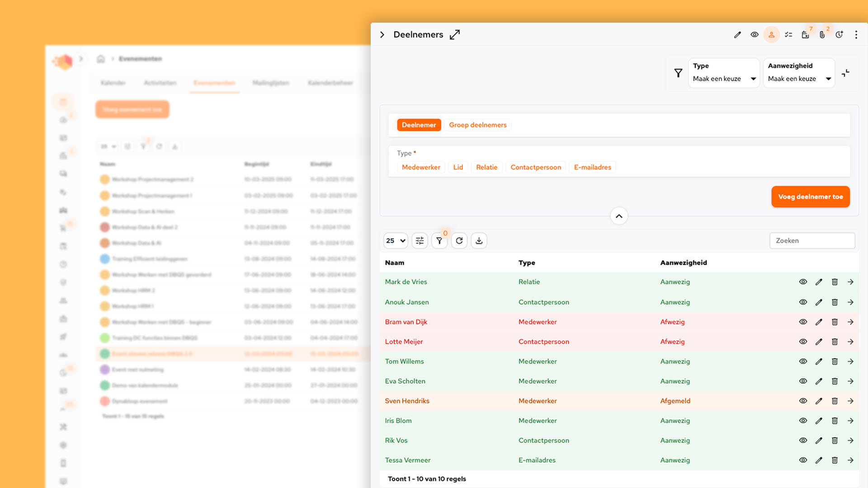868x488 pixels.
Task: Select the Deelnemer option
Action: point(419,125)
